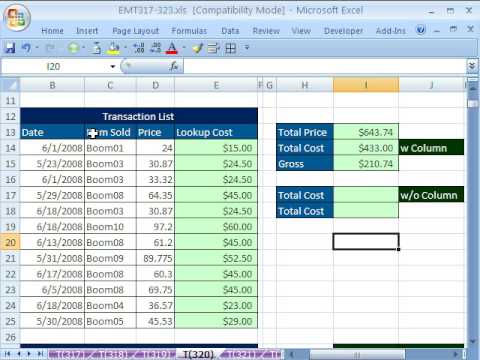480x360 pixels.
Task: Open the Page Layout ribbon tab
Action: pyautogui.click(x=135, y=31)
